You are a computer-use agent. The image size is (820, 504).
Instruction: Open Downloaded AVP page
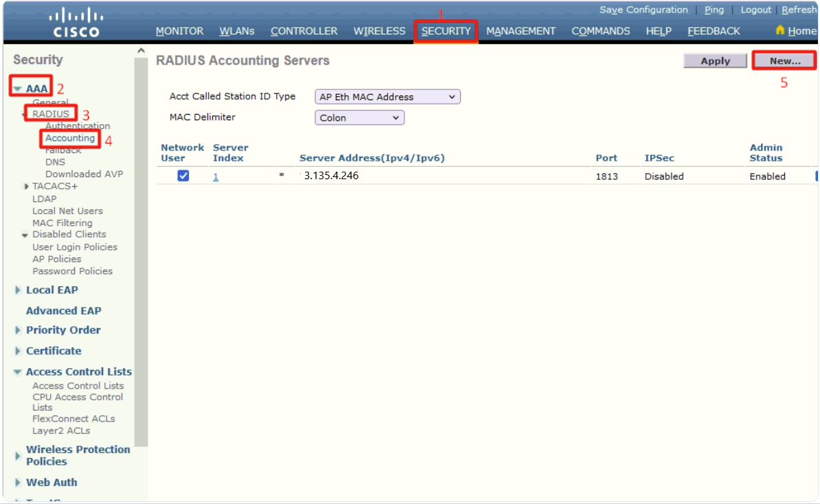(x=84, y=174)
